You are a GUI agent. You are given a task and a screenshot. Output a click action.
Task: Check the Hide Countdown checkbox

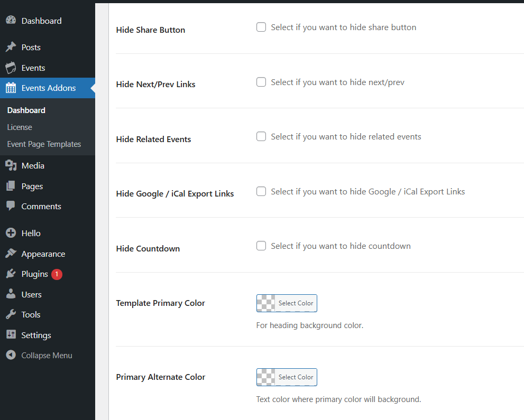coord(261,246)
